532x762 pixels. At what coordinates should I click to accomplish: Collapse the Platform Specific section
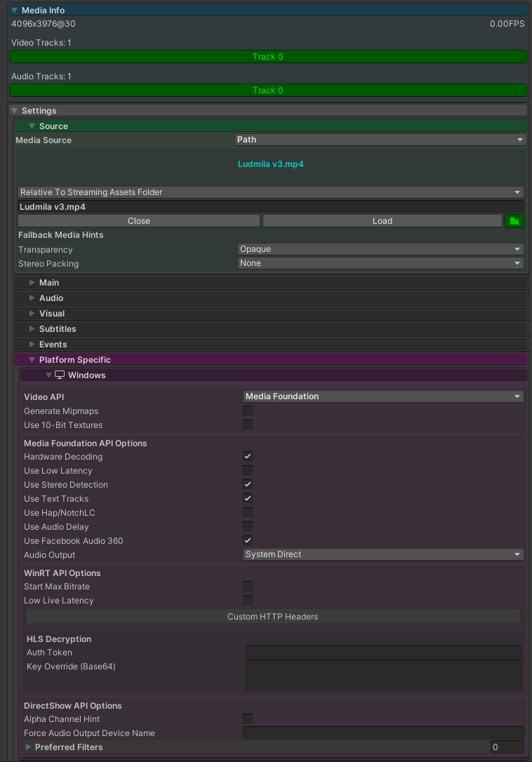click(31, 359)
